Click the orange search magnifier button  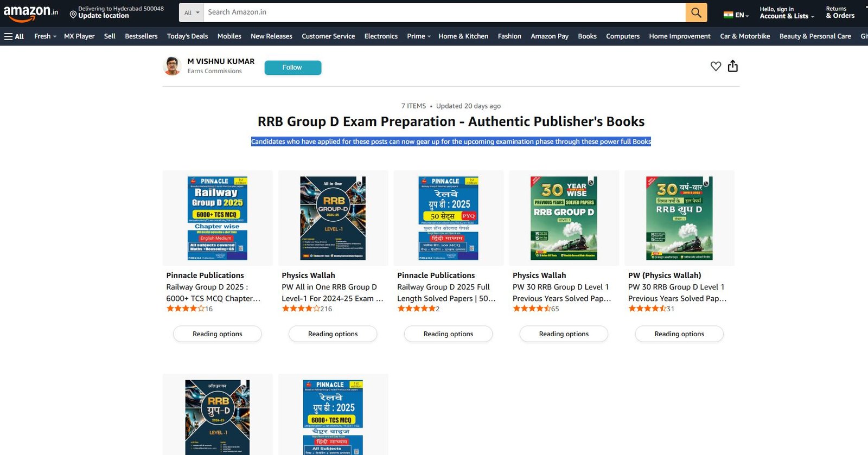[696, 12]
